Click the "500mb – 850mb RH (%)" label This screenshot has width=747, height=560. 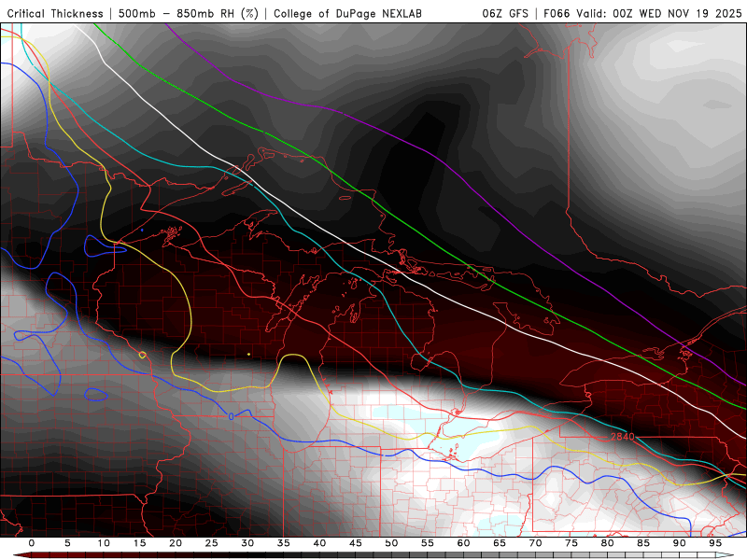click(189, 14)
